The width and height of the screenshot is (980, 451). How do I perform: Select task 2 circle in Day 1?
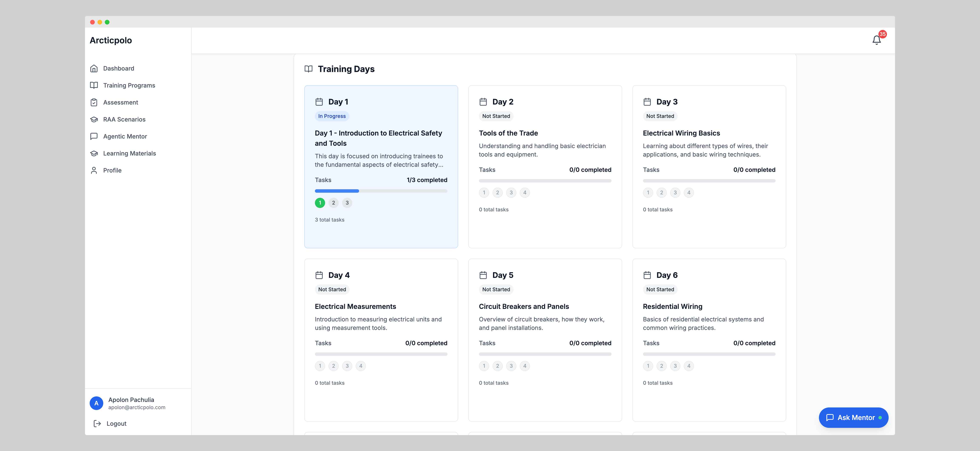click(x=334, y=203)
